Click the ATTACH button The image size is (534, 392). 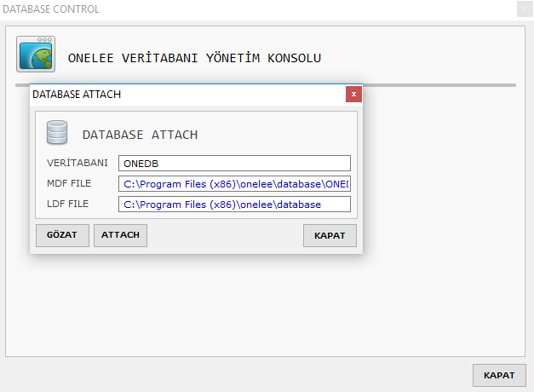pyautogui.click(x=120, y=235)
